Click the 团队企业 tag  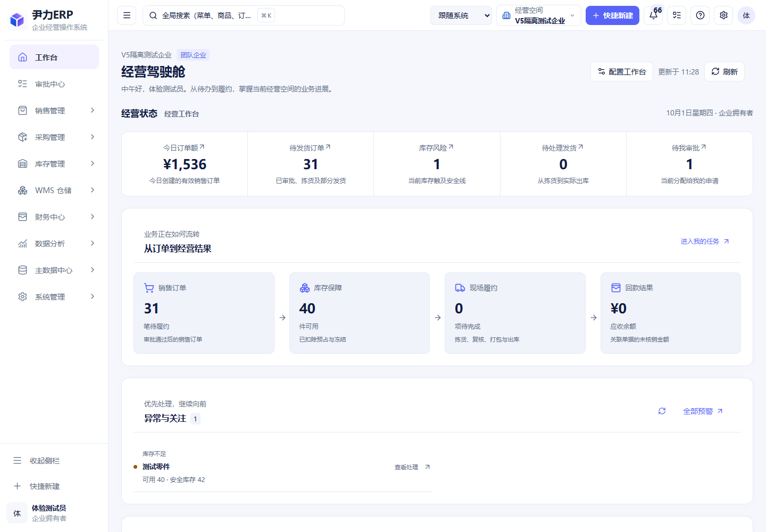coord(193,55)
